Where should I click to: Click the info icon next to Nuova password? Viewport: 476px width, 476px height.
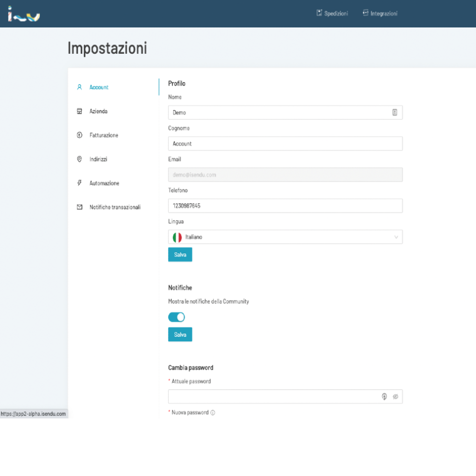pyautogui.click(x=213, y=413)
